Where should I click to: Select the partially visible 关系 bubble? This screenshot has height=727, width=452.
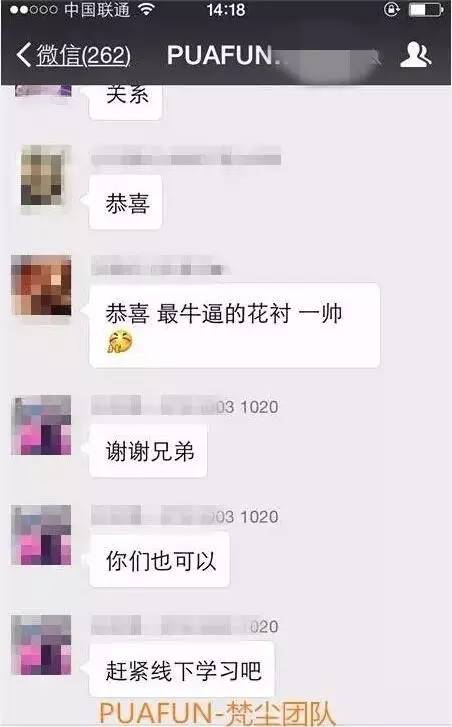(x=125, y=102)
